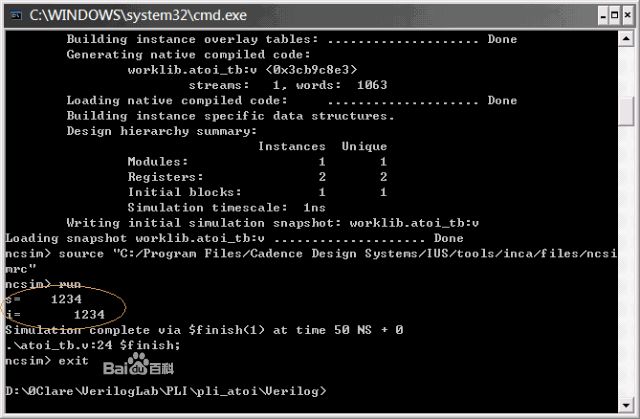
Task: Click the D:\0Clare\VerilogLab prompt line
Action: click(166, 391)
